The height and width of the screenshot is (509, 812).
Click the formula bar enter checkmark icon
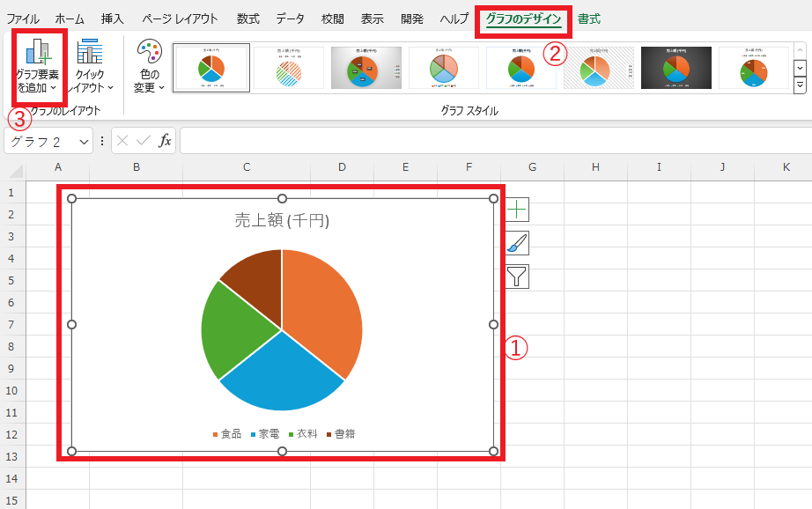(x=144, y=140)
